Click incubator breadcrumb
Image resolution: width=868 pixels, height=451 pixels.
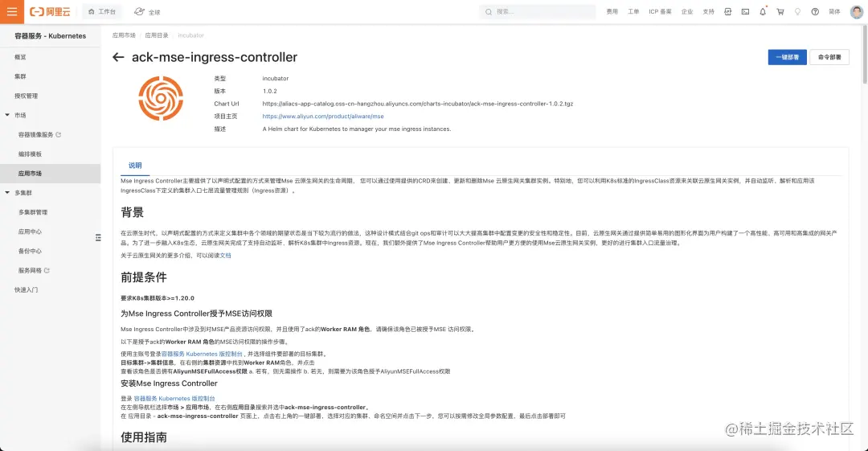click(191, 35)
